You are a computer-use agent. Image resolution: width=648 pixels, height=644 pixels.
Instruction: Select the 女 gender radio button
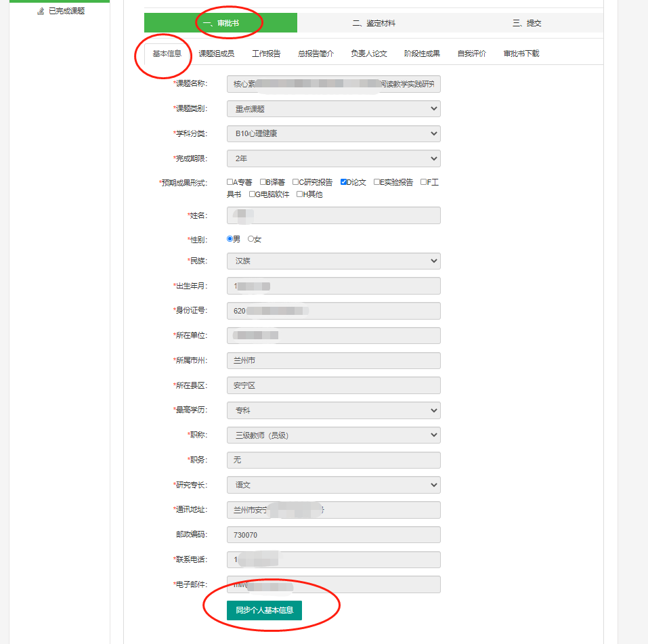tap(251, 239)
